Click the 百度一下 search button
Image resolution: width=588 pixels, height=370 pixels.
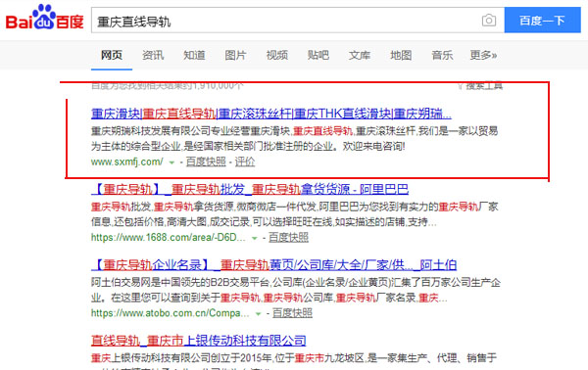coord(542,20)
